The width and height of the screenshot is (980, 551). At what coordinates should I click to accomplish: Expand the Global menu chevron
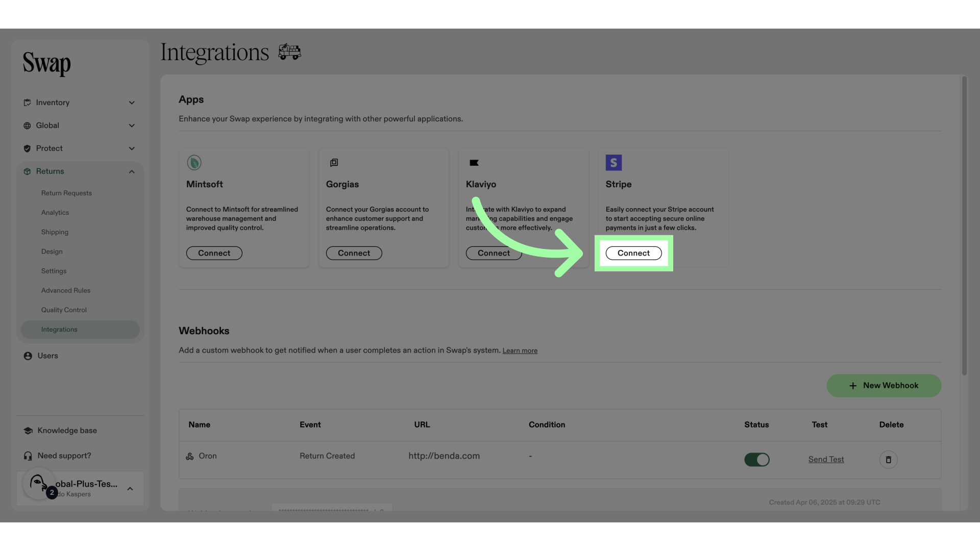pos(132,126)
